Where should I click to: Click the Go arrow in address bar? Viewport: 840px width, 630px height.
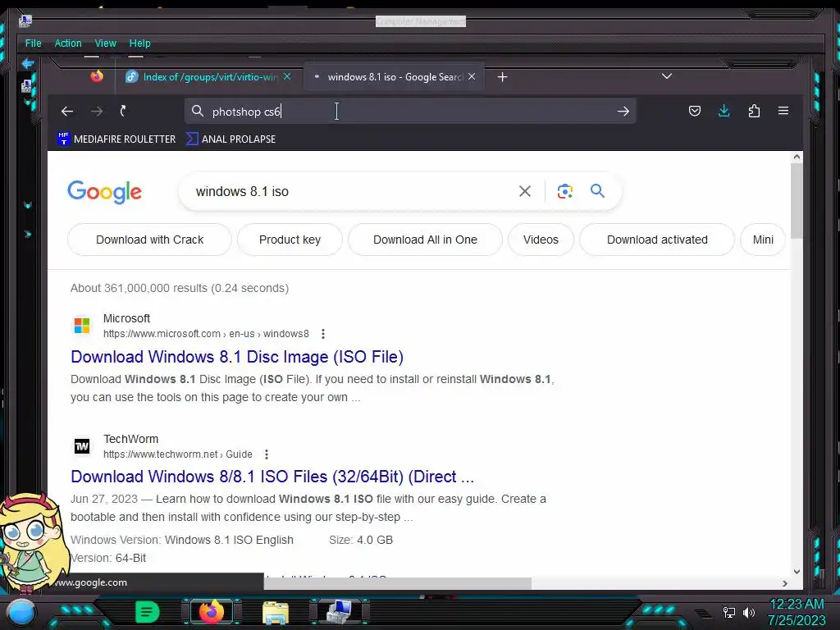623,112
